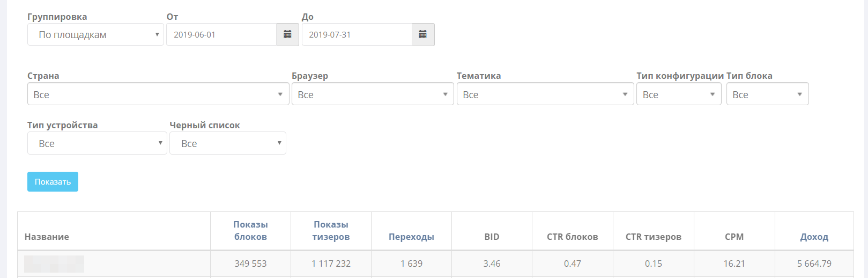
Task: Sort by Показы тизеров column
Action: (331, 231)
